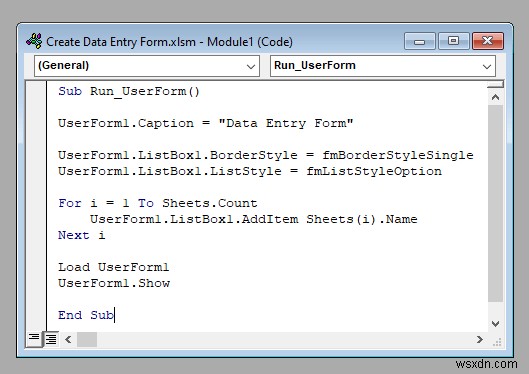Close the Module1 code window
Screen dimensions: 529x374
pyautogui.click(x=488, y=41)
